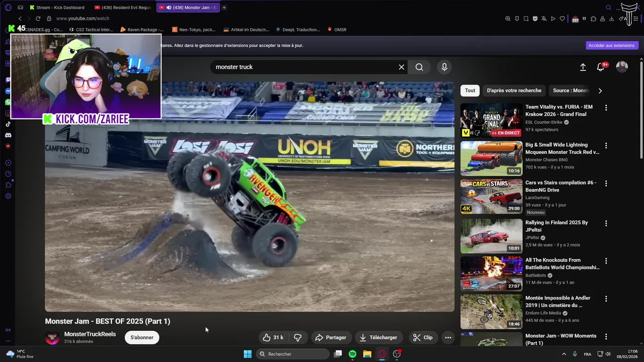Open the extension with 227 badge

575,19
